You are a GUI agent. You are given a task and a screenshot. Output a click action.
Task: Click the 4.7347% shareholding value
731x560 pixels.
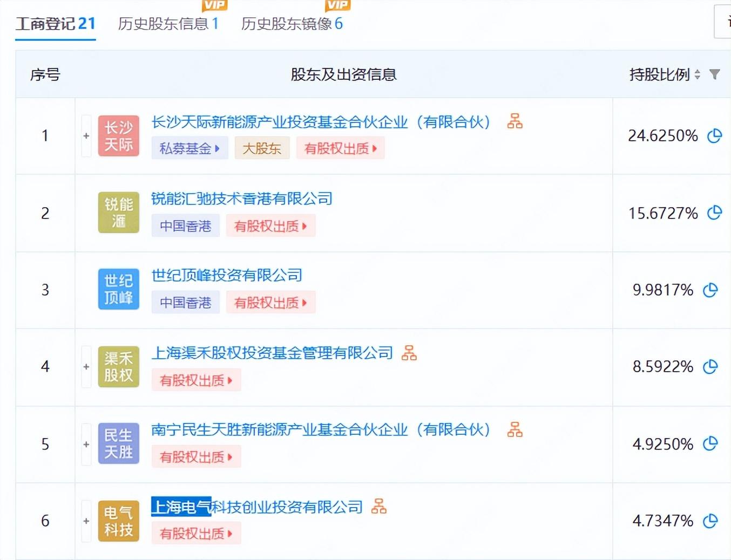click(x=663, y=521)
